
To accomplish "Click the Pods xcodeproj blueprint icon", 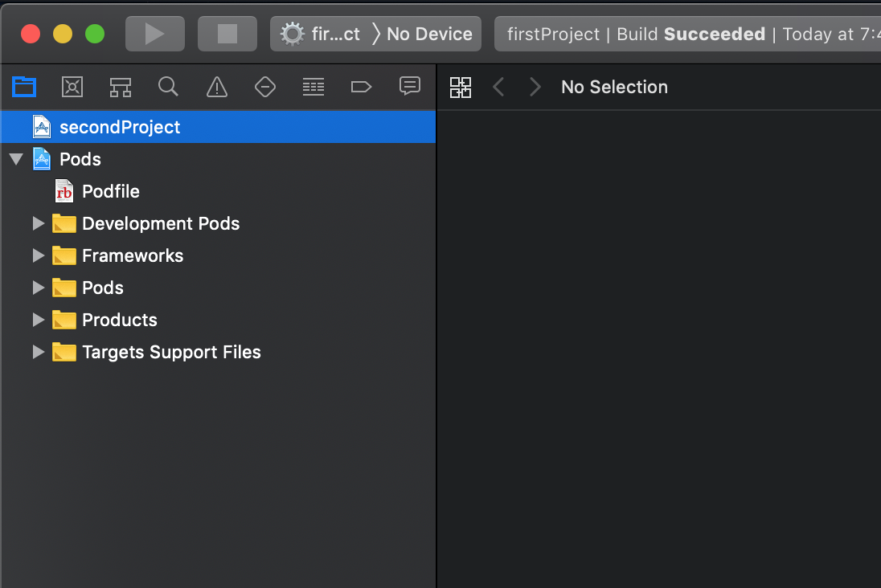I will click(42, 159).
